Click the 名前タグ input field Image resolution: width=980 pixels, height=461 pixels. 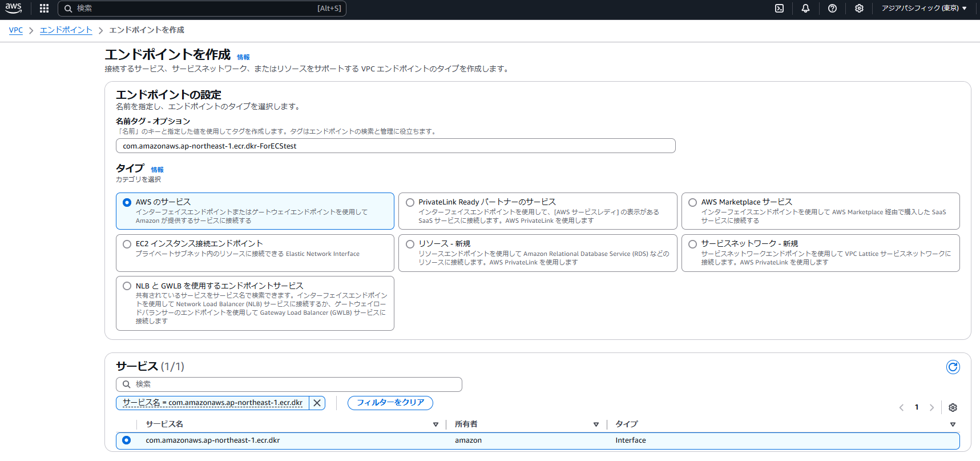click(x=396, y=146)
